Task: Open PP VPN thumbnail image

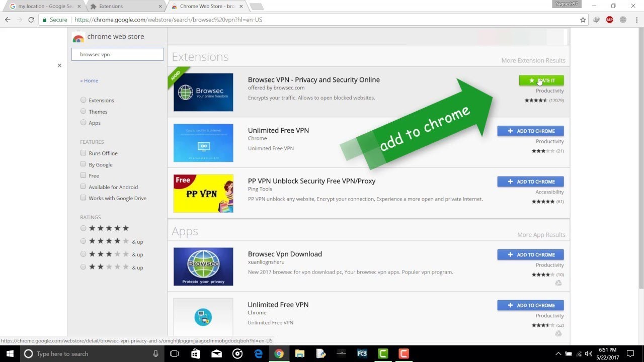Action: tap(203, 194)
